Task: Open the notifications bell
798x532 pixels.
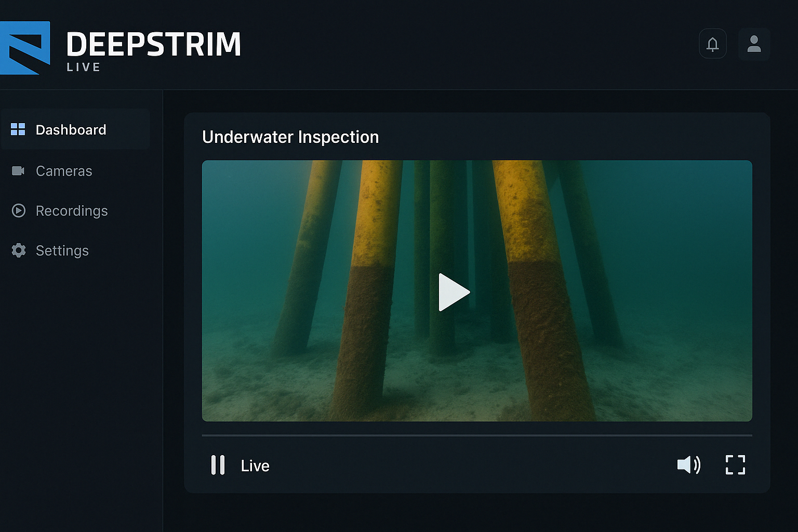Action: pyautogui.click(x=712, y=44)
